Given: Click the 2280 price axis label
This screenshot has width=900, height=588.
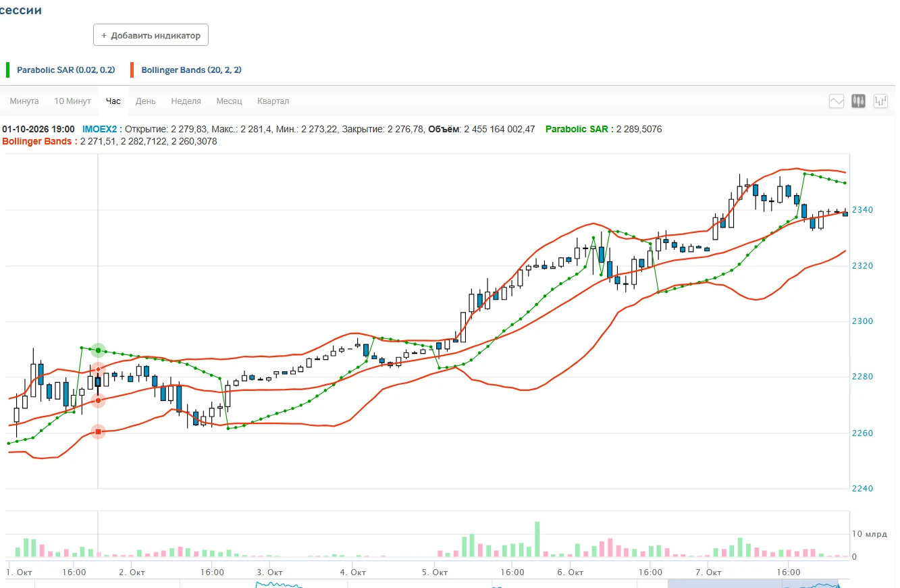Looking at the screenshot, I should click(864, 377).
